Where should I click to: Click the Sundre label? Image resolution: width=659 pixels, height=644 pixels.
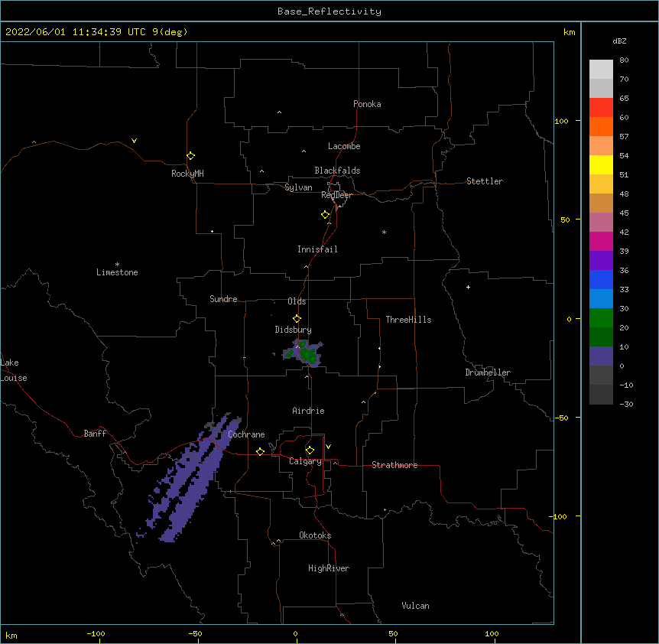pos(223,299)
